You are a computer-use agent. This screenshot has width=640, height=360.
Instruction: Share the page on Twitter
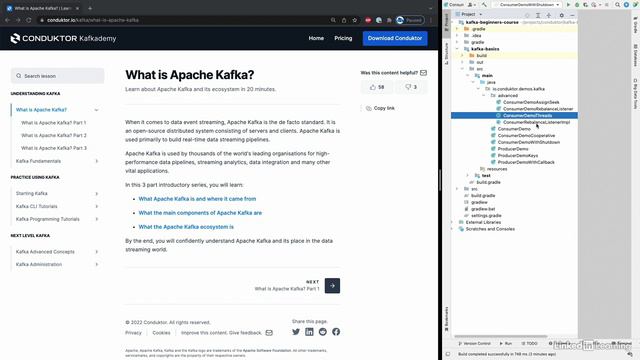(296, 332)
